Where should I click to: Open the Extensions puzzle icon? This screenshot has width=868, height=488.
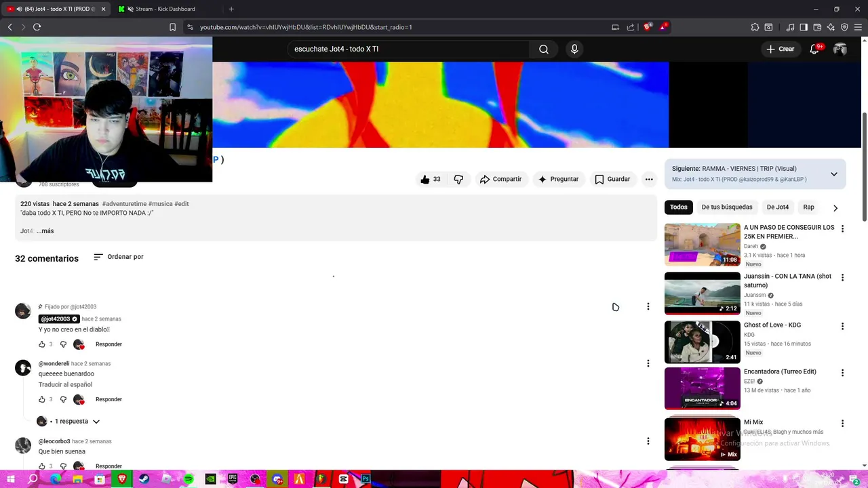point(755,27)
